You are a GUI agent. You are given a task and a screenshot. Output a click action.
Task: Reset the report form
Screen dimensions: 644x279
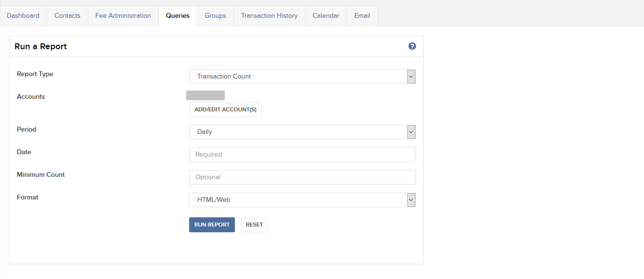pyautogui.click(x=254, y=225)
